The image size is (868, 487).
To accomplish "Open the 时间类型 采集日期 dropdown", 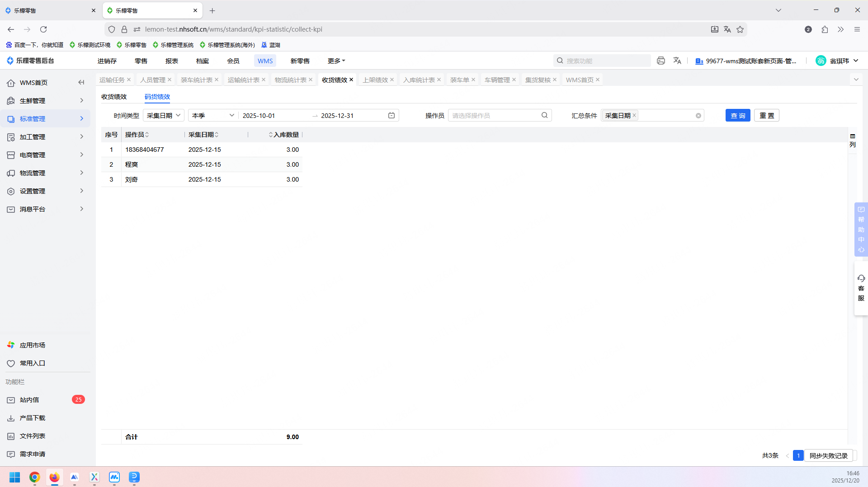I will (x=164, y=116).
